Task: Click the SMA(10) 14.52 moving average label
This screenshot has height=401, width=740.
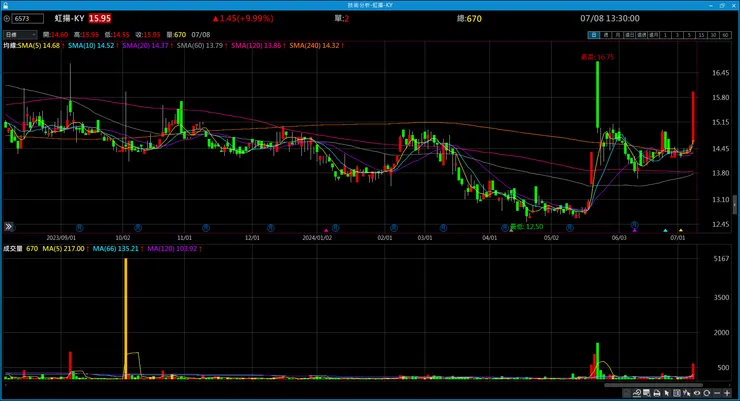Action: tap(91, 45)
